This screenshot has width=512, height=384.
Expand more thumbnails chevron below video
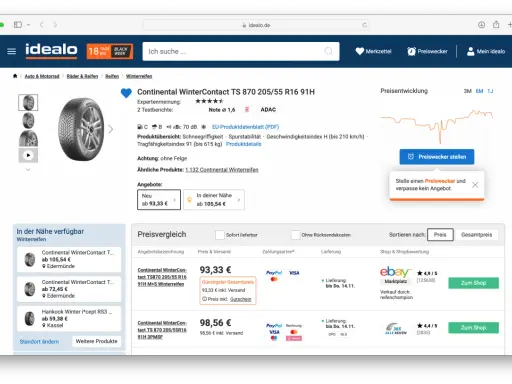[28, 170]
